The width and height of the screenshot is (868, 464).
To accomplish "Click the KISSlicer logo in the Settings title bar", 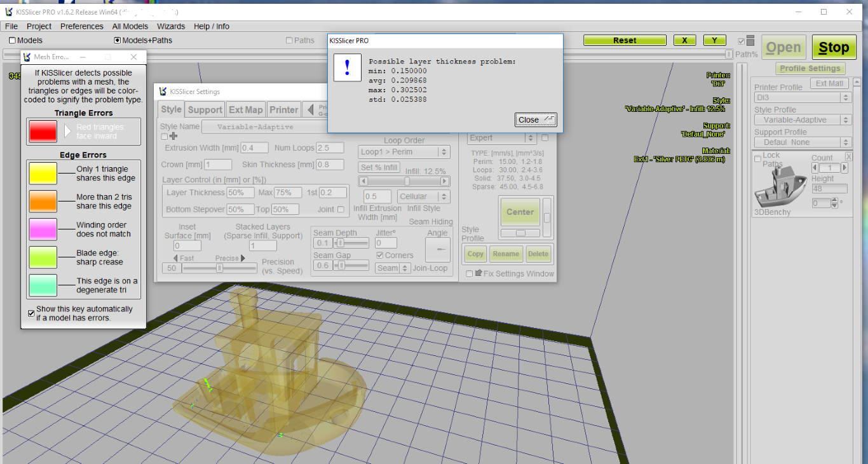I will [x=163, y=92].
